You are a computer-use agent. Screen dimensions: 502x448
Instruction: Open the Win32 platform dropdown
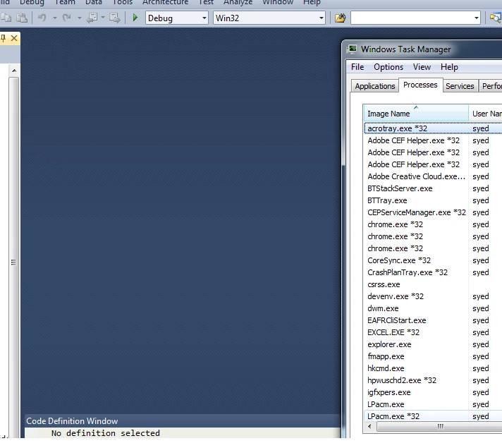(321, 18)
